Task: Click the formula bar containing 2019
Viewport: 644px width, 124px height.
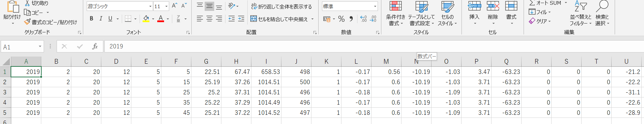Action: pyautogui.click(x=374, y=46)
